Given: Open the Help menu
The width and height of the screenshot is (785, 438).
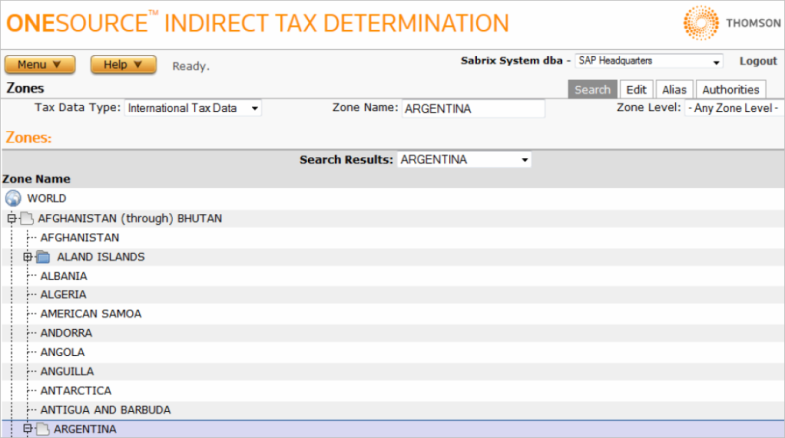Looking at the screenshot, I should (123, 65).
